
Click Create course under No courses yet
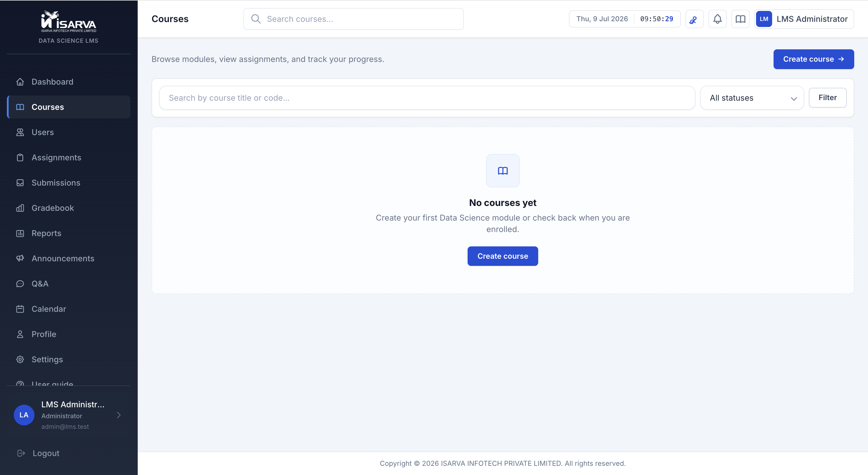pyautogui.click(x=503, y=256)
